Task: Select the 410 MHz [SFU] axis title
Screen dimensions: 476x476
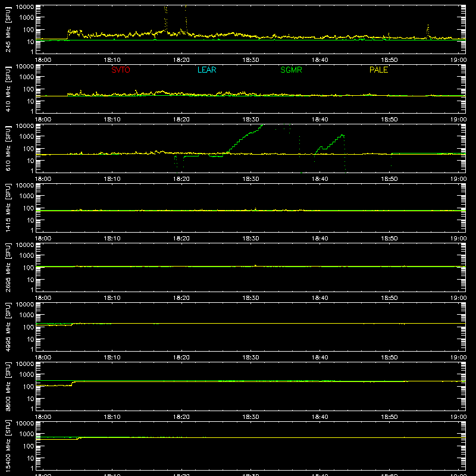Action: pos(8,89)
